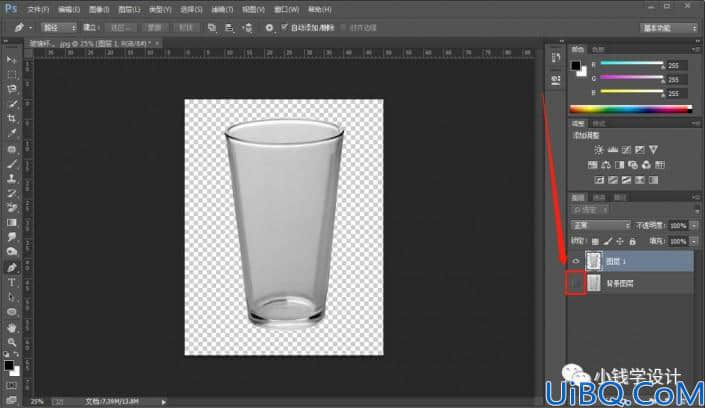
Task: Select the Ellipse shape tool
Action: (12, 312)
